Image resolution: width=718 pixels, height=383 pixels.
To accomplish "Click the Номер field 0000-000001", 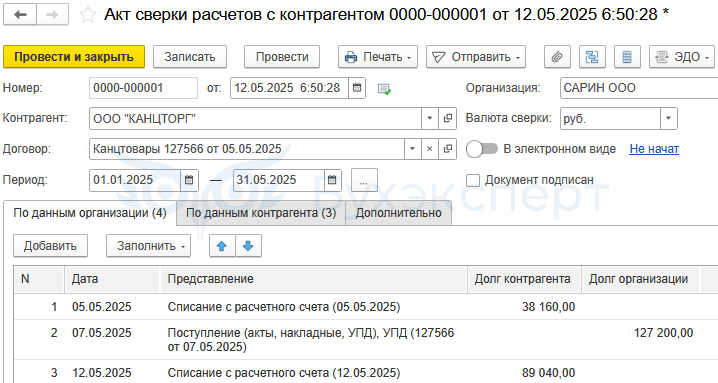I will coord(143,88).
